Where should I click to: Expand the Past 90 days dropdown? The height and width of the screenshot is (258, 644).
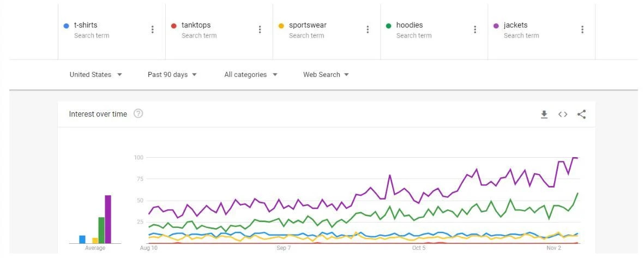coord(172,75)
